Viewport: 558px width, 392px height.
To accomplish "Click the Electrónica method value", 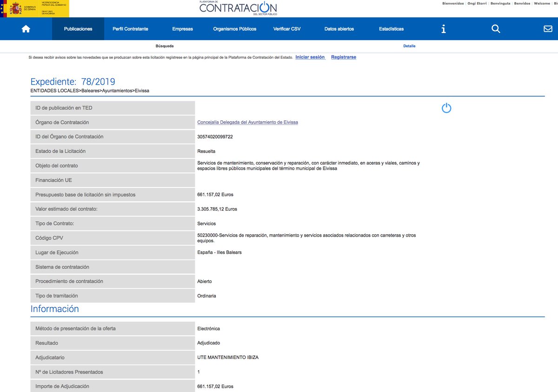I will point(208,328).
